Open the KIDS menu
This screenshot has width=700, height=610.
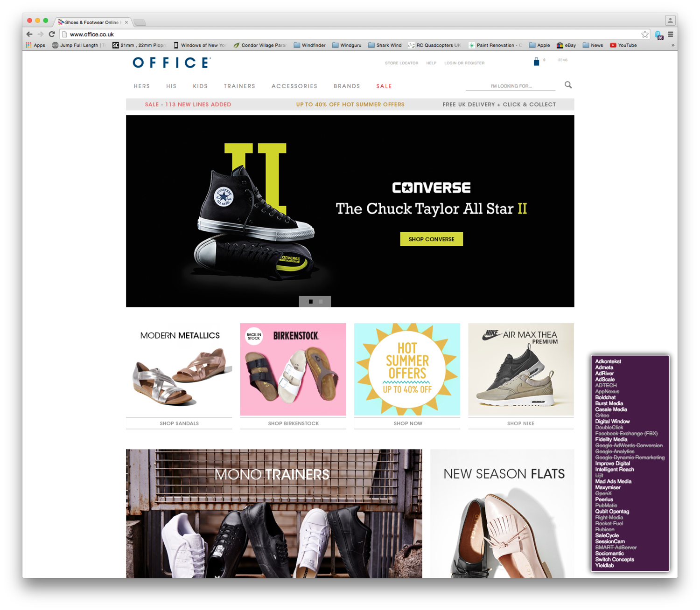click(200, 86)
